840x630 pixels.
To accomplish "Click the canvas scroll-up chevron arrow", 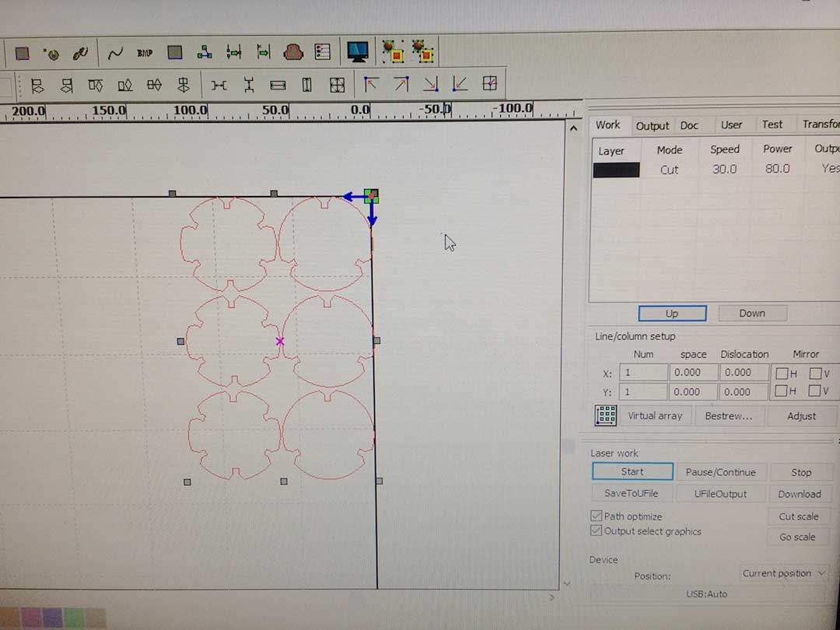I will (x=573, y=128).
